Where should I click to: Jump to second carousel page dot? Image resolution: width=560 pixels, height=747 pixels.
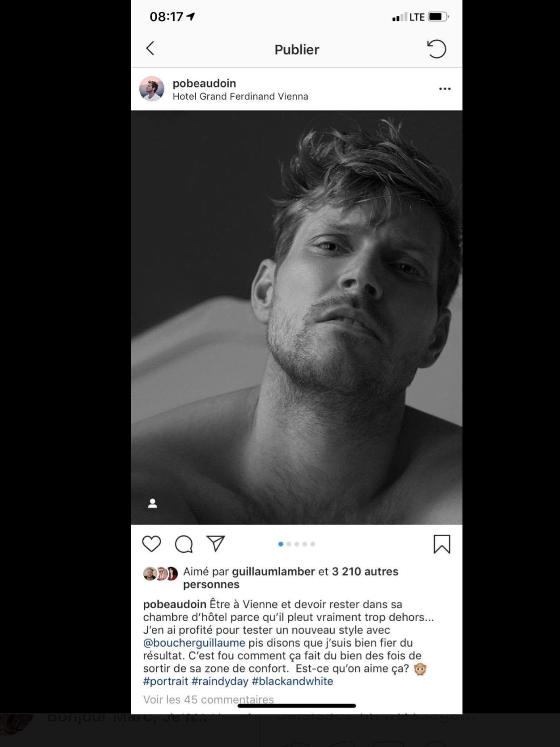pyautogui.click(x=289, y=544)
